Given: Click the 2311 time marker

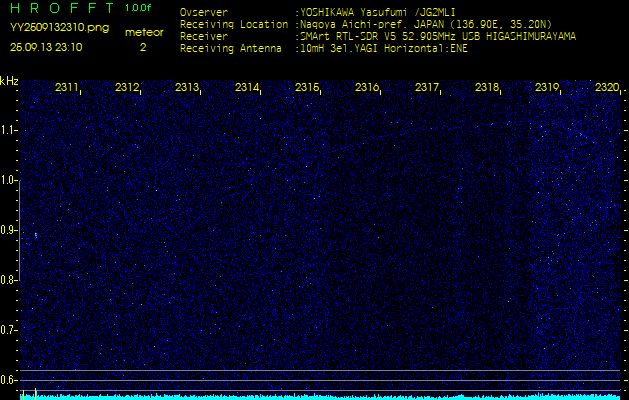Looking at the screenshot, I should 67,88.
